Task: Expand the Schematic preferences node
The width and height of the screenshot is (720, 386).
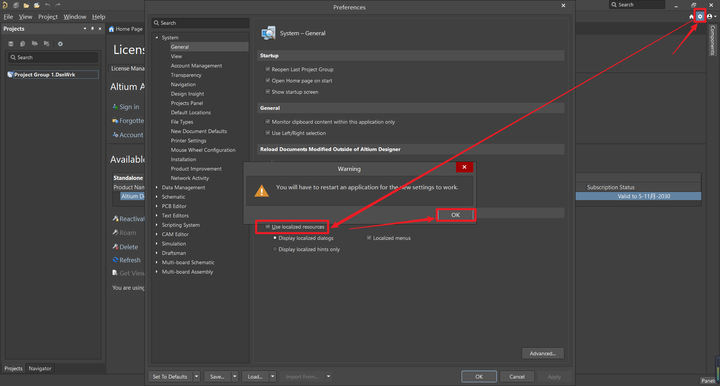Action: click(157, 197)
